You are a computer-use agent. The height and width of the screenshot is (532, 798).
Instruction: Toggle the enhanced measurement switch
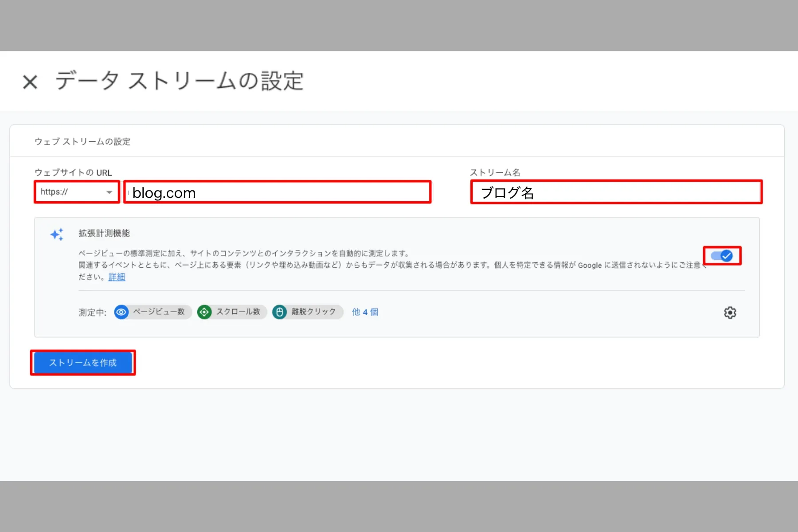pos(722,256)
